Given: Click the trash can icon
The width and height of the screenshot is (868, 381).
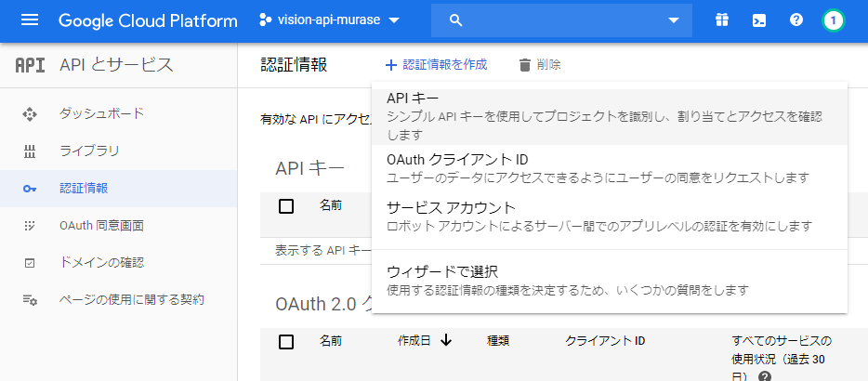Looking at the screenshot, I should click(x=525, y=65).
